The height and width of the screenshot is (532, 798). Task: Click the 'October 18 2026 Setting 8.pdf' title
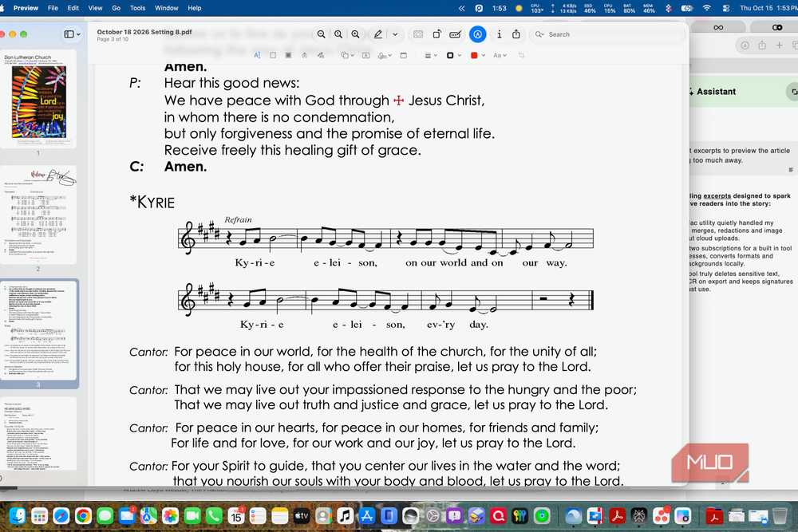(144, 32)
